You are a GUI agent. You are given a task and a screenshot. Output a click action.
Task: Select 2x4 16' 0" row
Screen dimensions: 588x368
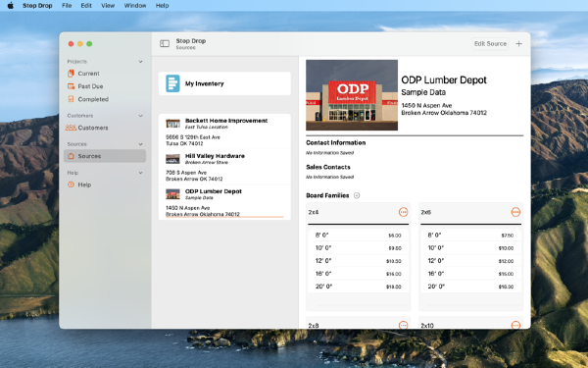tap(358, 274)
